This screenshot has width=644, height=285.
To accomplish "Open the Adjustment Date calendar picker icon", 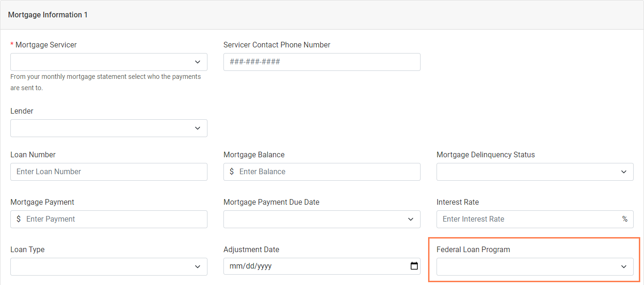I will click(x=414, y=266).
